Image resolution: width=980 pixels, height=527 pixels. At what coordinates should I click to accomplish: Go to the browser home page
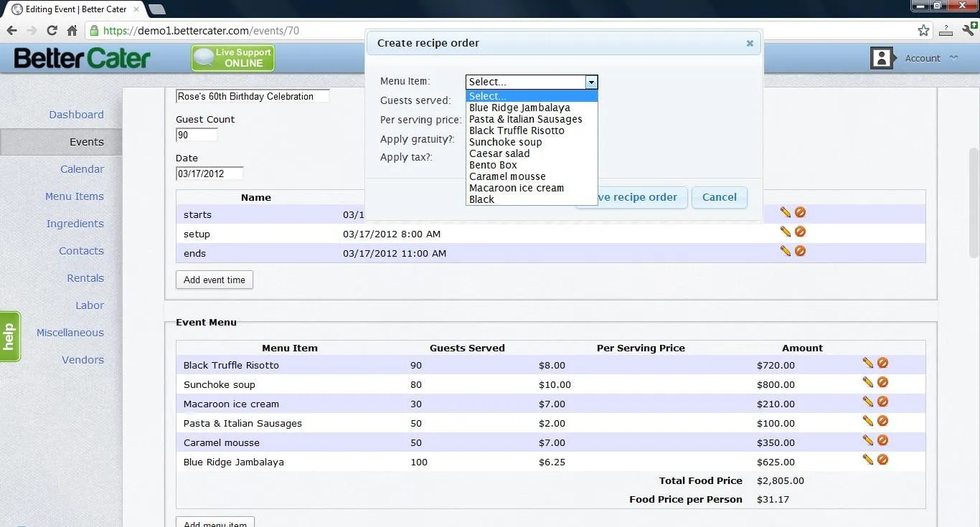click(x=72, y=31)
